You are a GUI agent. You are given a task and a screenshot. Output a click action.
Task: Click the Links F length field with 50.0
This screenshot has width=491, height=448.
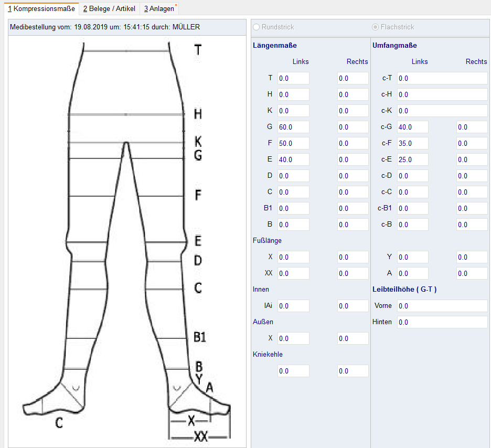tap(293, 143)
